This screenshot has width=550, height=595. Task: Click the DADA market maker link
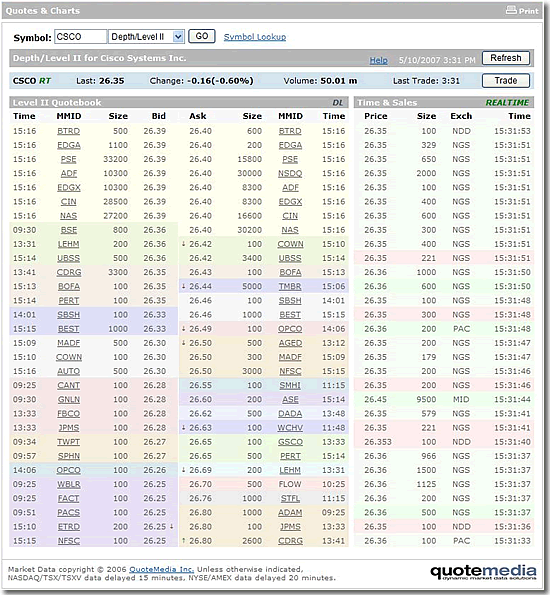290,414
